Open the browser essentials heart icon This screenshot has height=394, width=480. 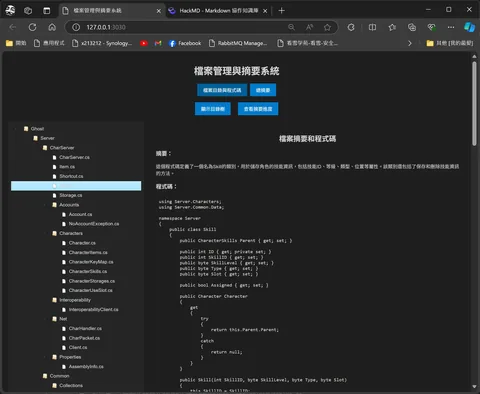click(x=432, y=27)
